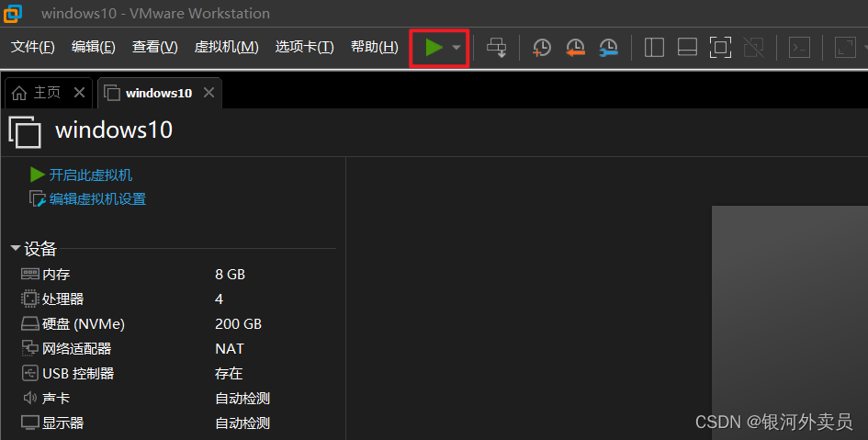Viewport: 868px width, 440px height.
Task: Click the 8 GB memory value
Action: point(230,275)
